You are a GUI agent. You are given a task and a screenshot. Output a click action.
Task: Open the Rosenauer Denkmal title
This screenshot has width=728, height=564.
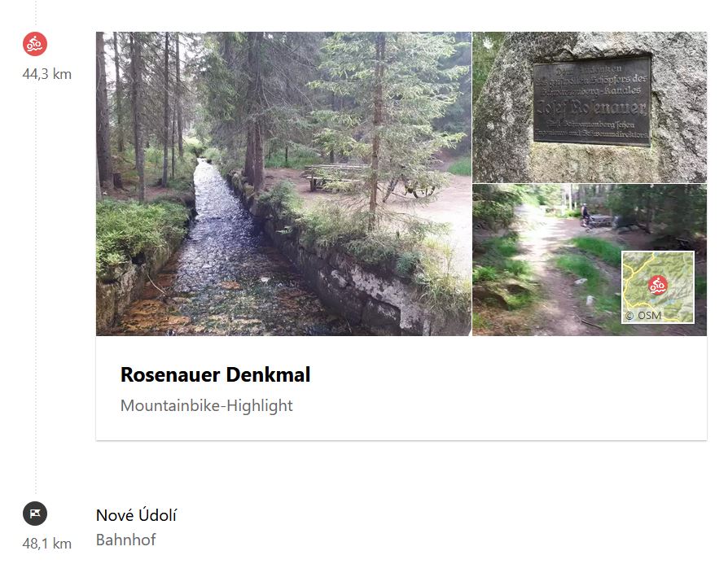click(215, 374)
